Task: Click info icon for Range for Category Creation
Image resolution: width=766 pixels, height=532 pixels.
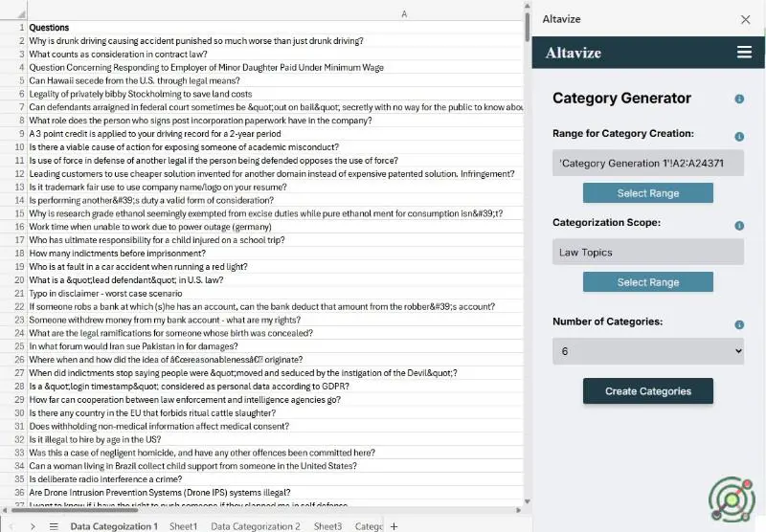Action: pyautogui.click(x=739, y=137)
